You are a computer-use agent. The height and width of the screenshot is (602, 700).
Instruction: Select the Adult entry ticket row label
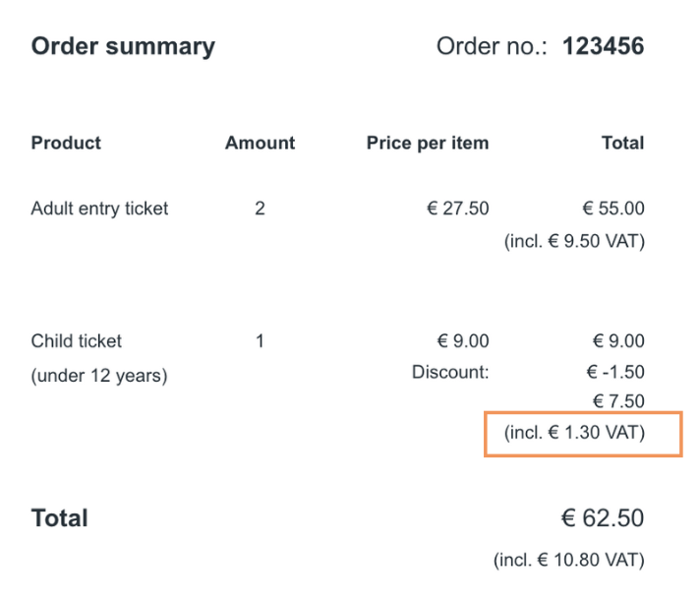[99, 209]
